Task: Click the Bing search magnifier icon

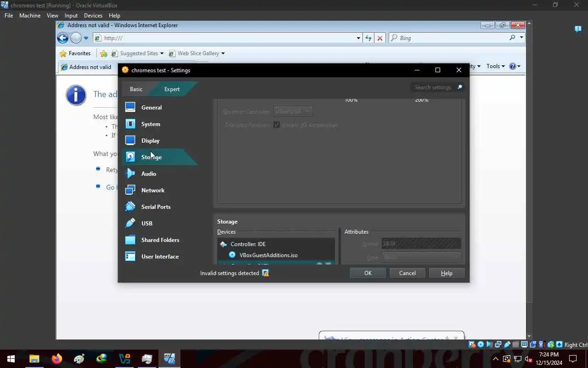Action: pos(512,38)
